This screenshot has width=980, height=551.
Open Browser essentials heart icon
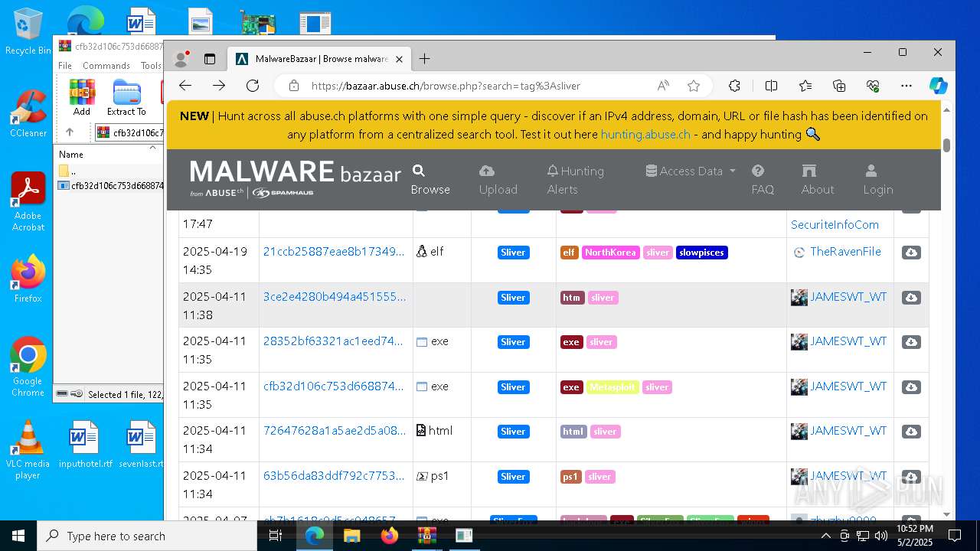(x=873, y=86)
